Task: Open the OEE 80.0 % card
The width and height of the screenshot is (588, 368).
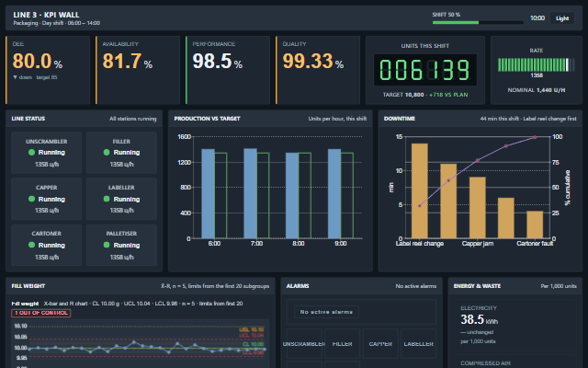Action: [x=48, y=70]
